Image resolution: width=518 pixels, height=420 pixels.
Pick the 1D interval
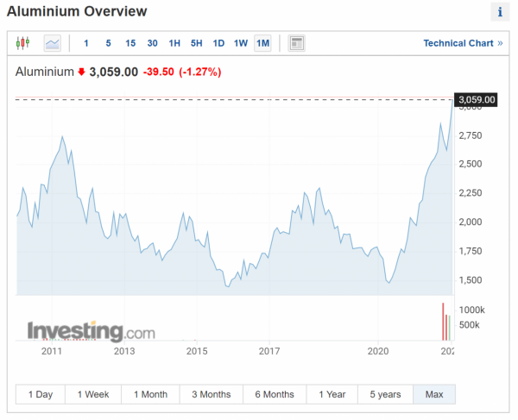(x=218, y=43)
